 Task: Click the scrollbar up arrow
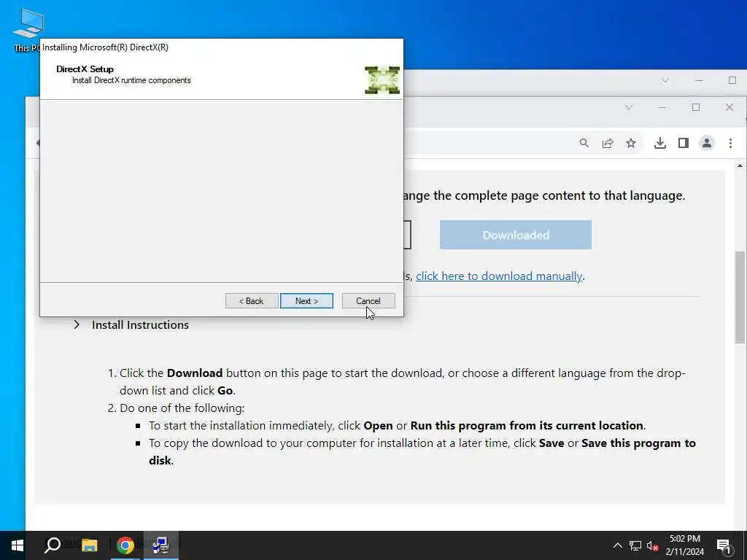740,166
